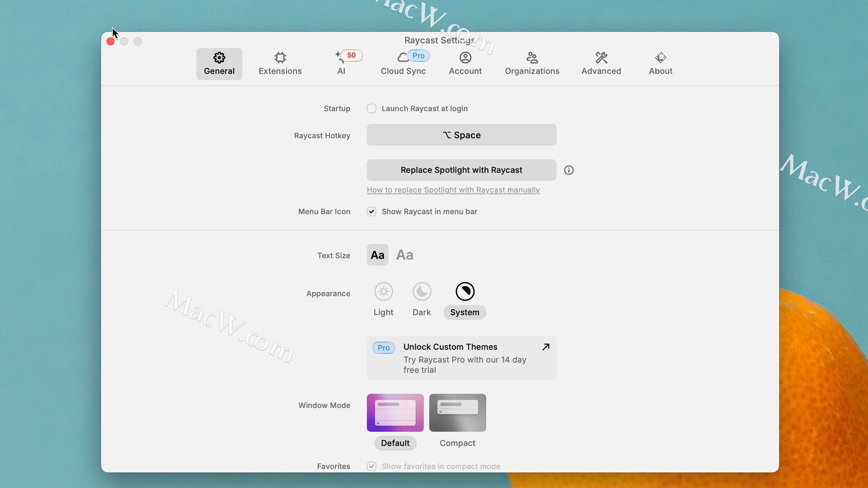Click the Compact window mode label
The width and height of the screenshot is (868, 488).
[458, 443]
